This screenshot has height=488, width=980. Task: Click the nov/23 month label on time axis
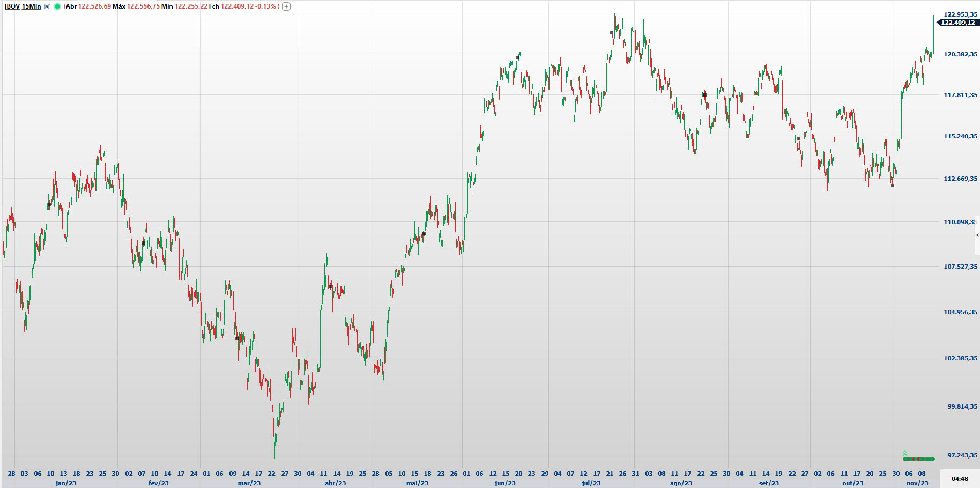(x=917, y=483)
